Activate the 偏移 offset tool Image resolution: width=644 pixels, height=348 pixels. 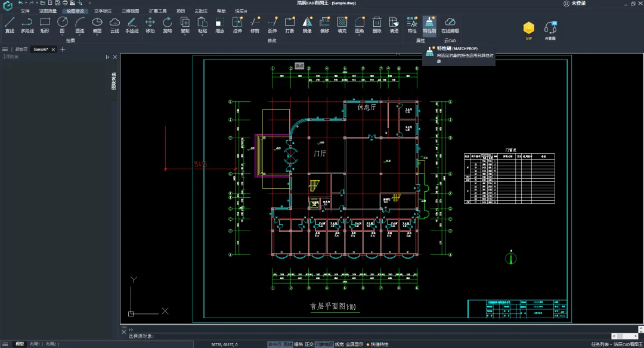coord(324,25)
